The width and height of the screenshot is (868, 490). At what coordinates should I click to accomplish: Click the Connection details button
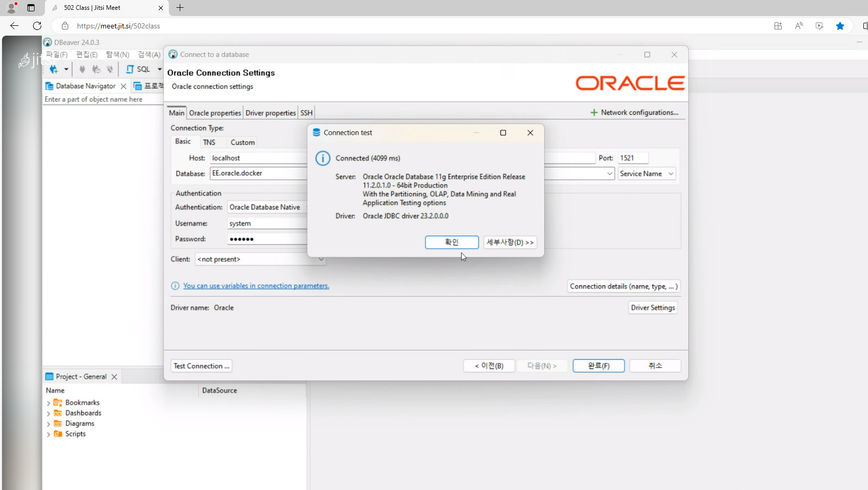(624, 286)
